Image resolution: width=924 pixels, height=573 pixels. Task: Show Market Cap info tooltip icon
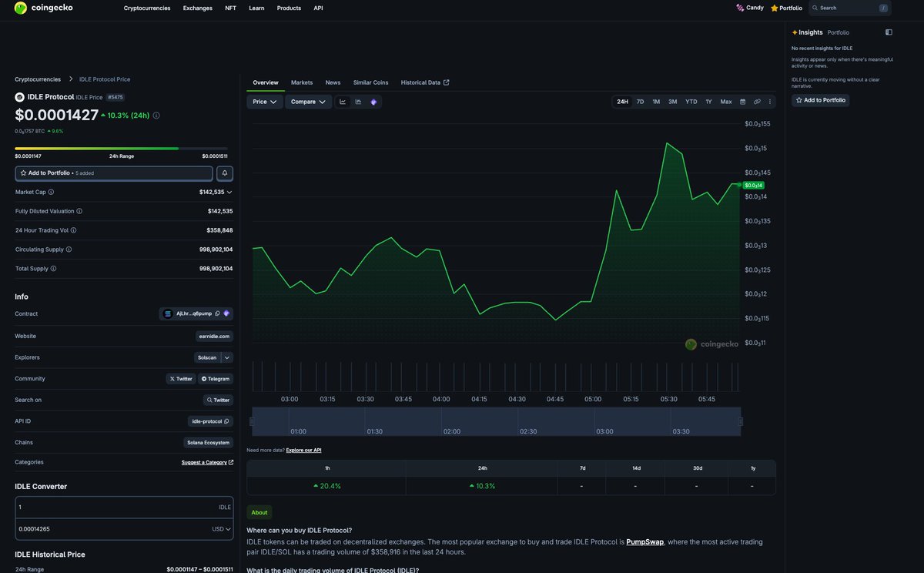point(52,192)
